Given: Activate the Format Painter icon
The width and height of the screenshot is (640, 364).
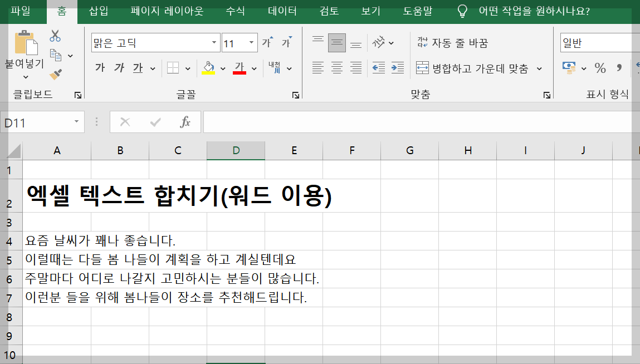Looking at the screenshot, I should (55, 75).
